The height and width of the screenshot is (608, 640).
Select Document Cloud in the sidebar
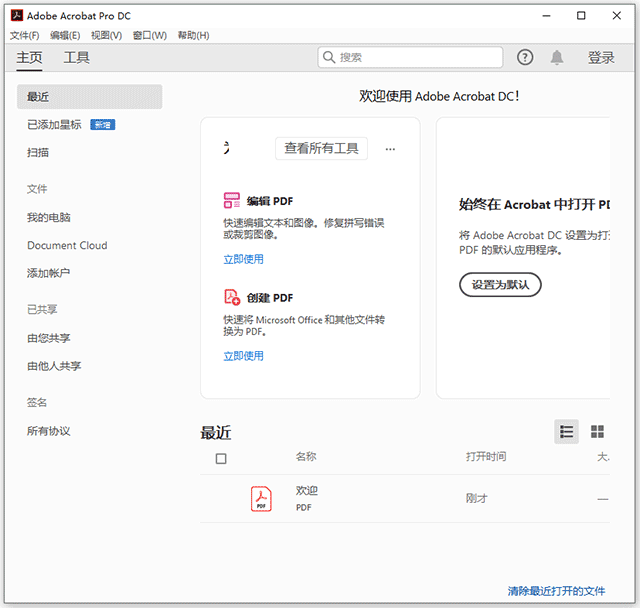[67, 245]
